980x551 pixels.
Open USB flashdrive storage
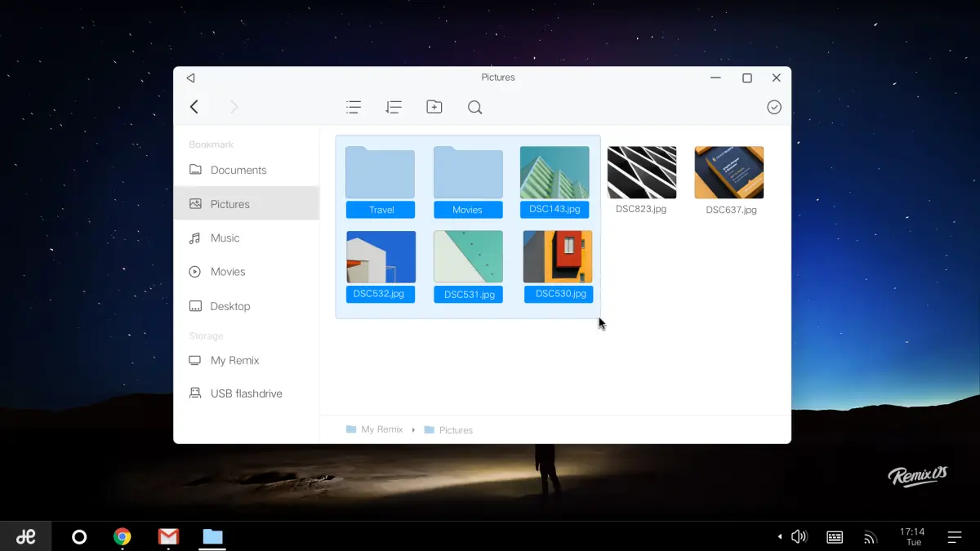tap(247, 393)
